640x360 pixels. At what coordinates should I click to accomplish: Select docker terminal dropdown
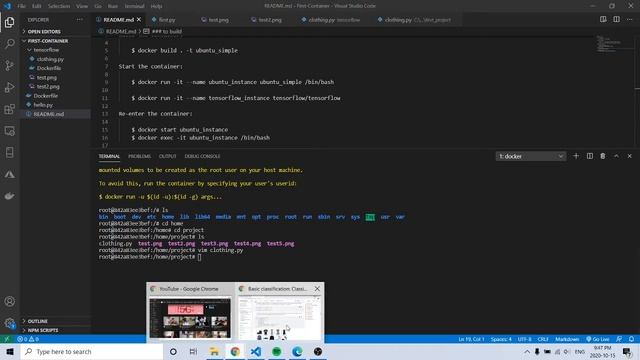(x=531, y=156)
